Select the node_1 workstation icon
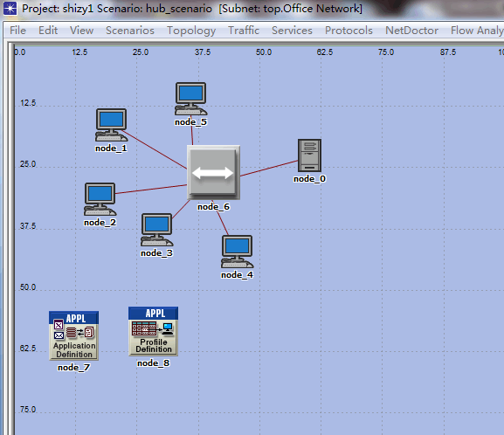 tap(111, 125)
